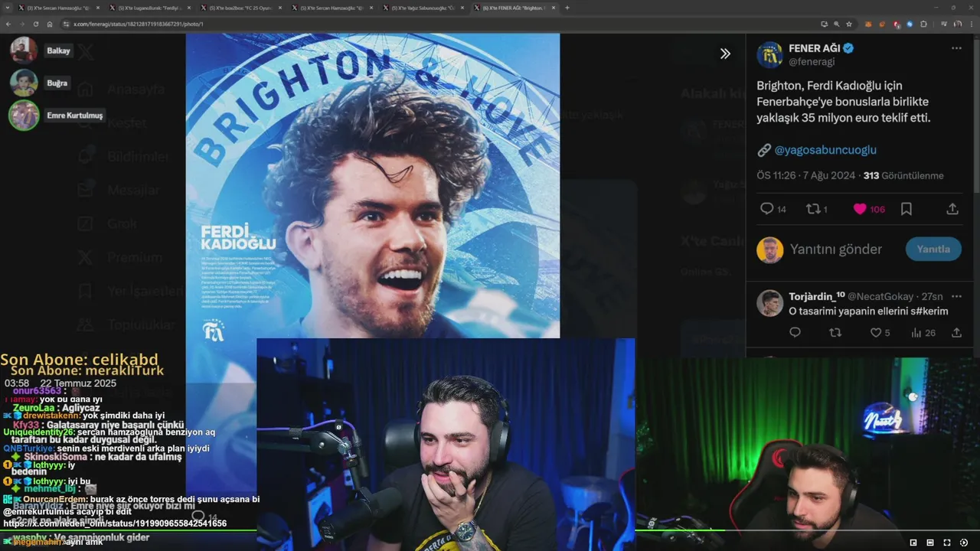Reply icon showing 14 on FENER AĞI tweet
Viewport: 980px width, 551px height.
click(x=773, y=209)
